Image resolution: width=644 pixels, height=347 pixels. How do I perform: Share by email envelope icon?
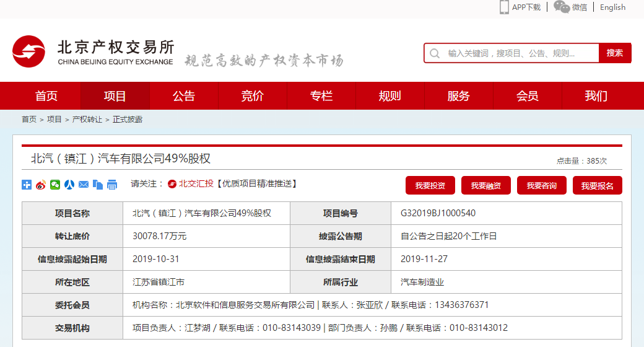point(84,185)
